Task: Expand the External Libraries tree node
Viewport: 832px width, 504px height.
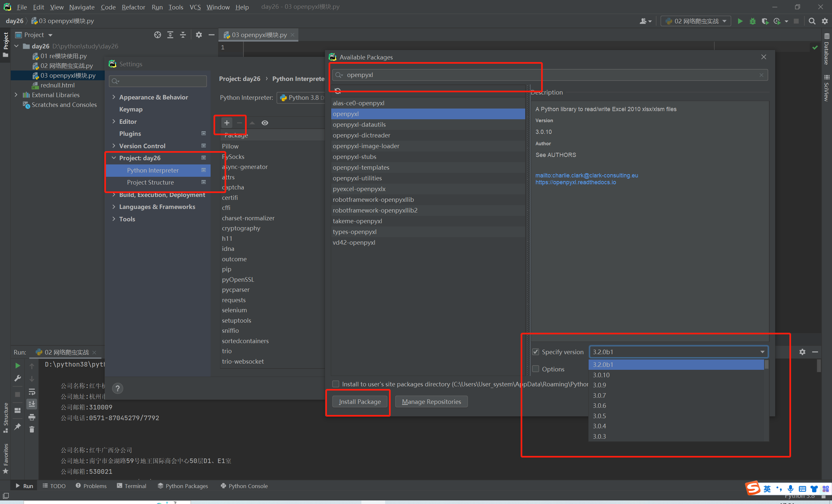Action: (x=16, y=95)
